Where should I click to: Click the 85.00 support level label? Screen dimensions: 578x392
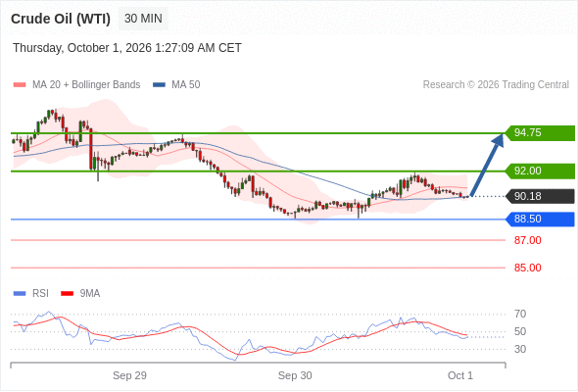[x=527, y=268]
